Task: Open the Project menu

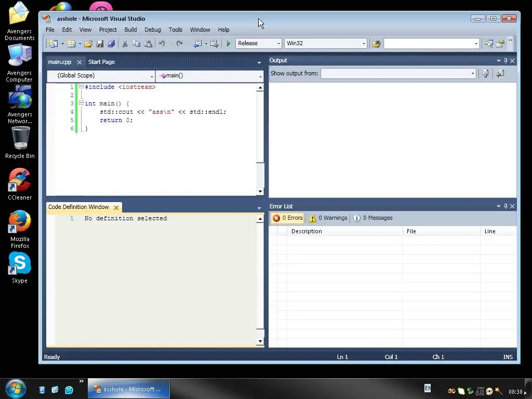Action: [108, 30]
